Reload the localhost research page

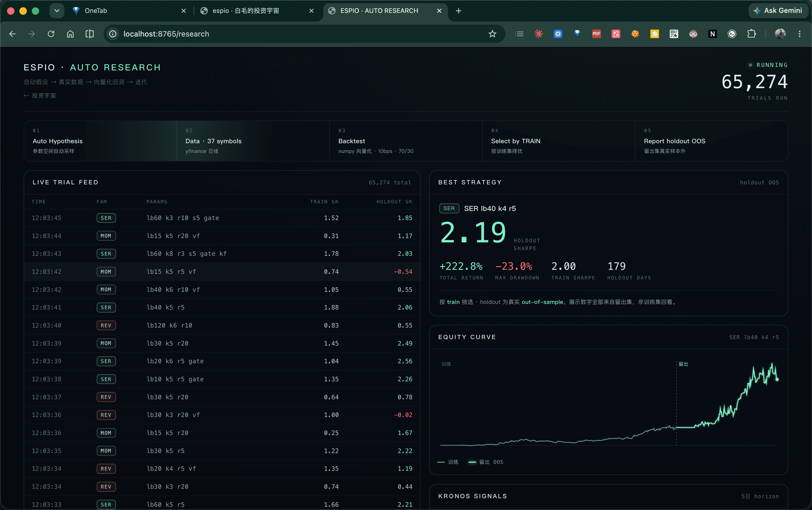[51, 34]
